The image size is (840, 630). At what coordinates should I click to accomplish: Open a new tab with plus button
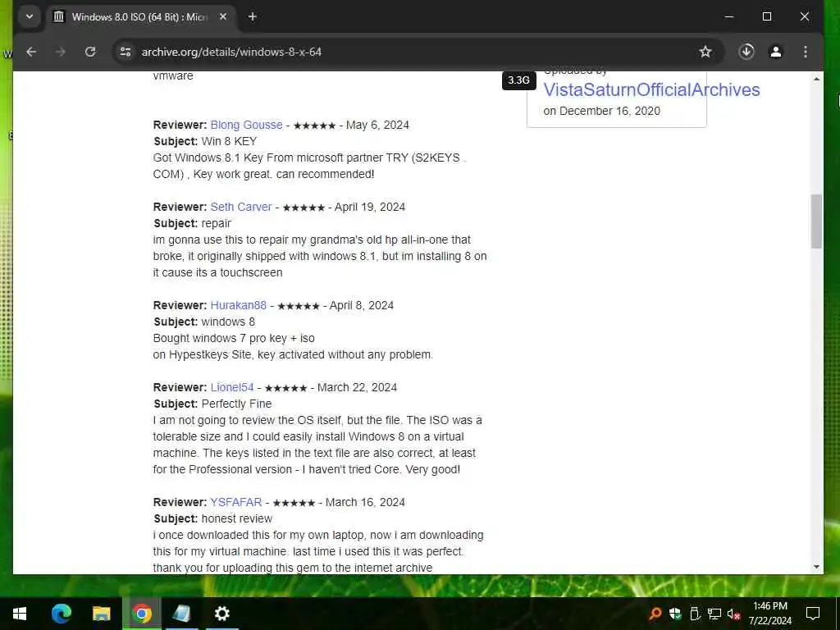tap(253, 17)
